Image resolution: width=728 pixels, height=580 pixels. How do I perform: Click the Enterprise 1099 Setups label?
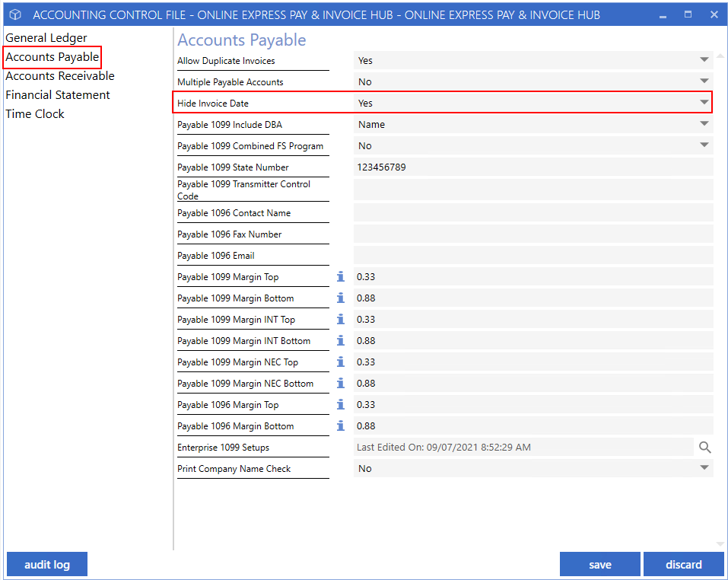[224, 448]
